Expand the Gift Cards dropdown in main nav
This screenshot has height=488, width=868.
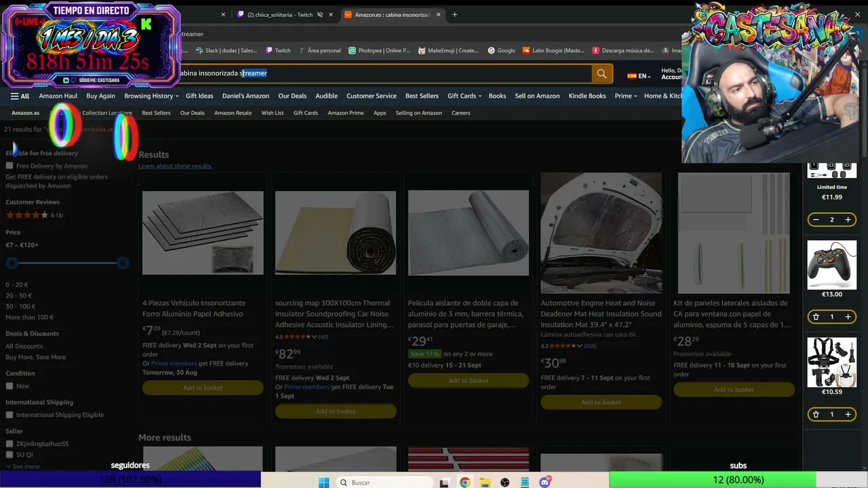click(465, 96)
